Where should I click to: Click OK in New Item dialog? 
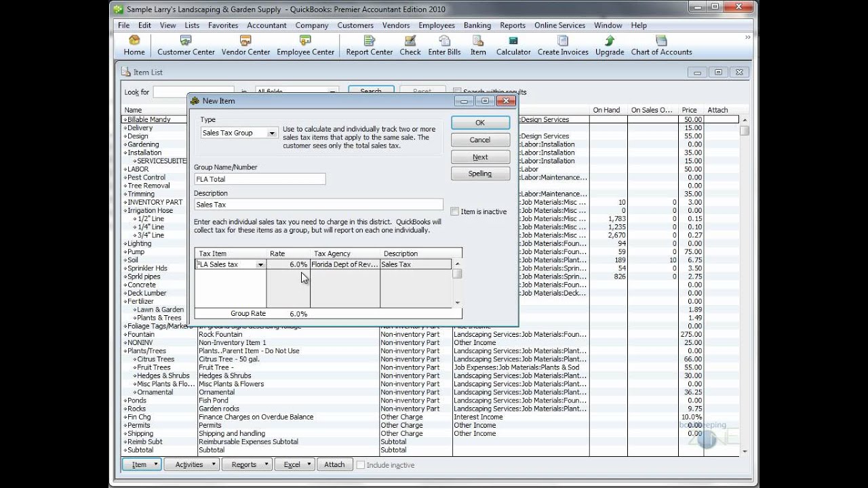pyautogui.click(x=480, y=123)
